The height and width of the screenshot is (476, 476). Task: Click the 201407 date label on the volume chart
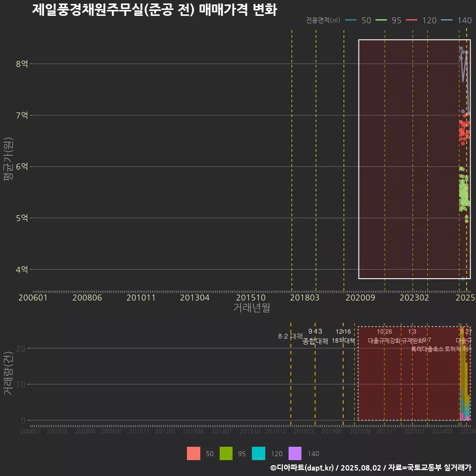[x=221, y=431]
